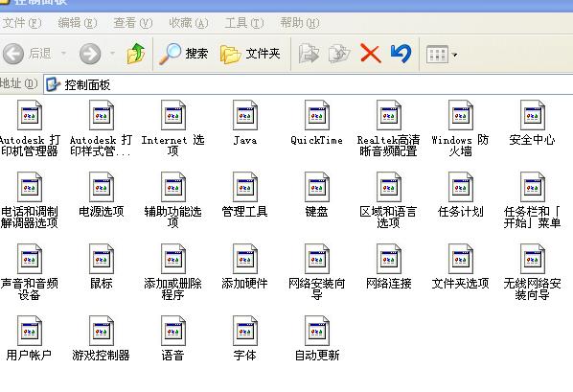This screenshot has width=573, height=392.
Task: Toggle the 文件夹 folders pane button
Action: (x=251, y=54)
